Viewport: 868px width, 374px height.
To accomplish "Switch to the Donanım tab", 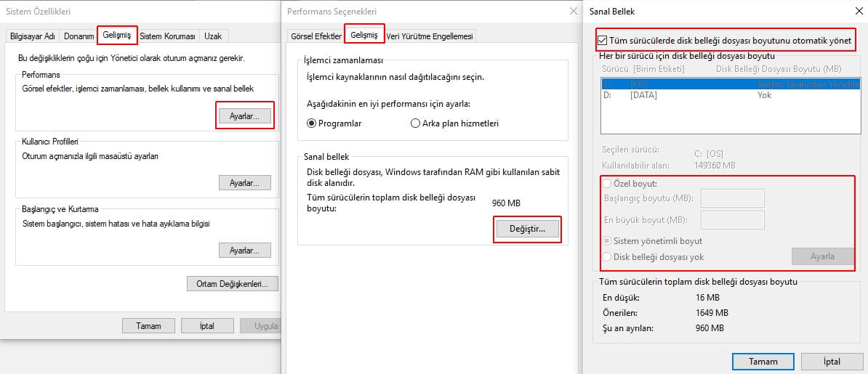I will (79, 36).
